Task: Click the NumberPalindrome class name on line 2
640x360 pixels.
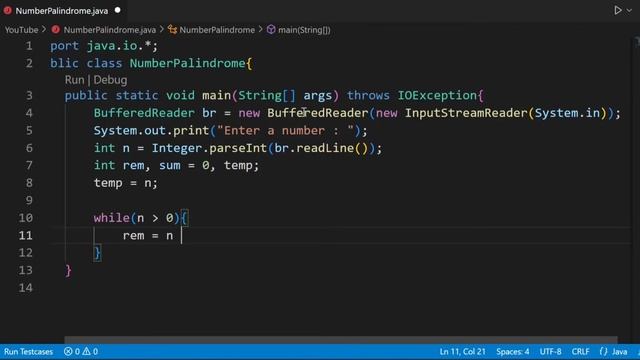Action: (x=187, y=63)
